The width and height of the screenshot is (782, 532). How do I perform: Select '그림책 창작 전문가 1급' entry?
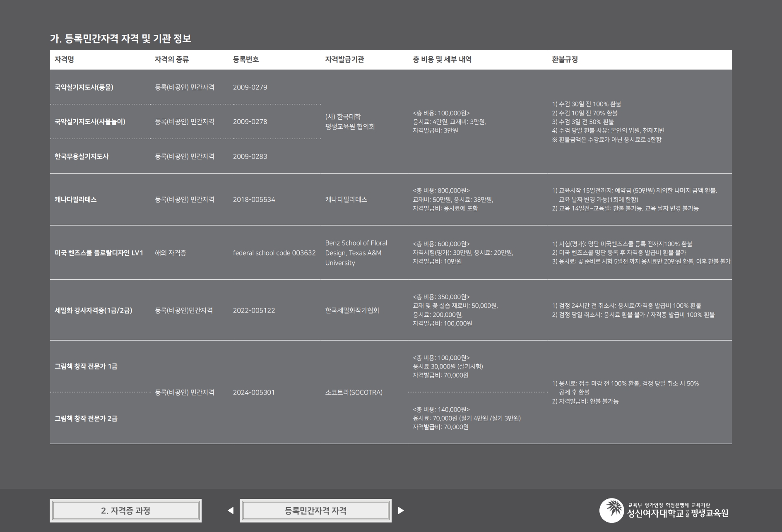[x=86, y=366]
